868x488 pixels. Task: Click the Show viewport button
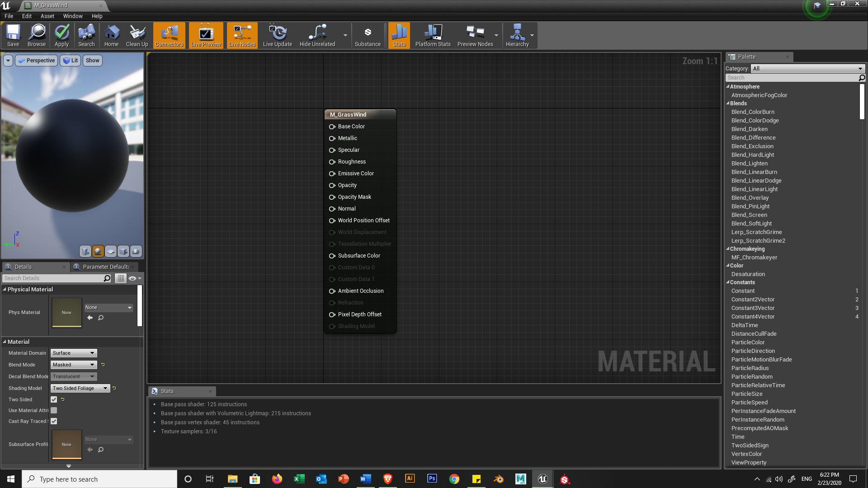click(x=92, y=61)
